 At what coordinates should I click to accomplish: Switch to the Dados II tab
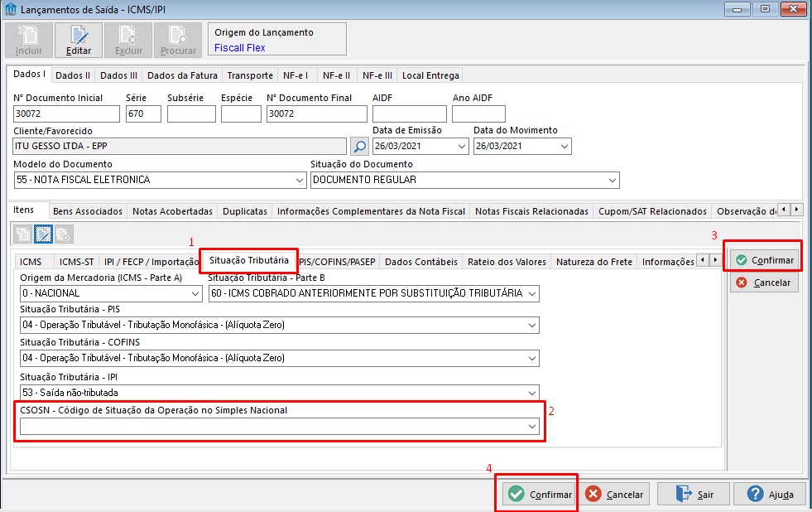point(73,75)
